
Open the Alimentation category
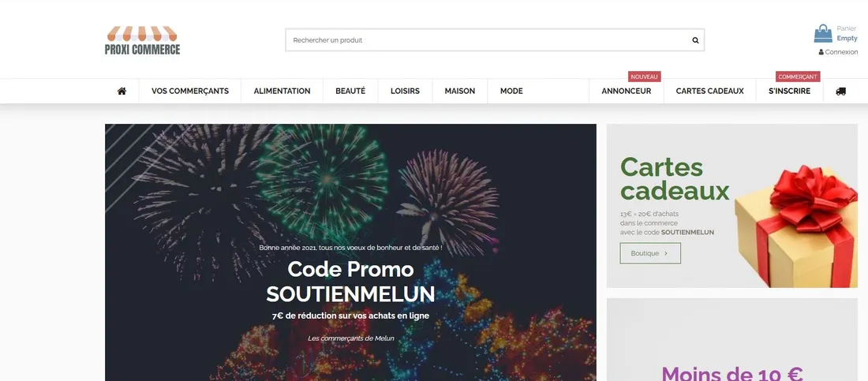click(x=282, y=92)
